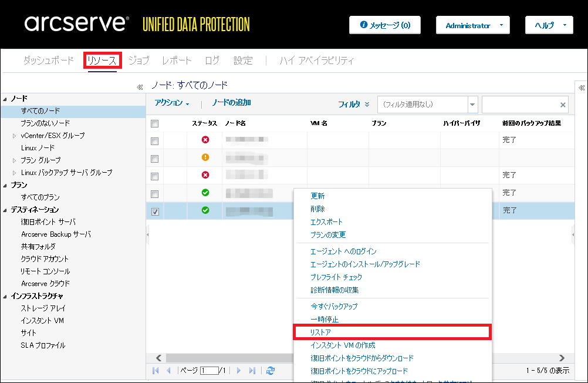
Task: Click the red error status icon in the first node row
Action: tap(205, 140)
